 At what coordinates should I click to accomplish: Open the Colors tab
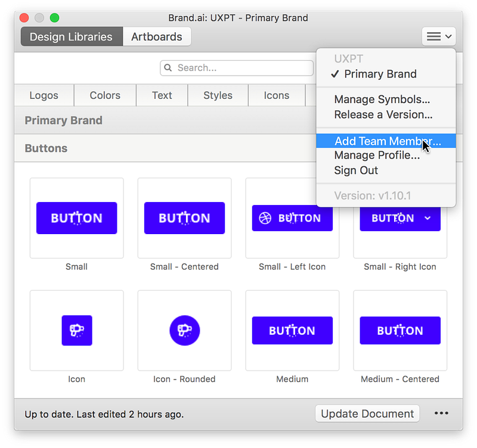[105, 95]
